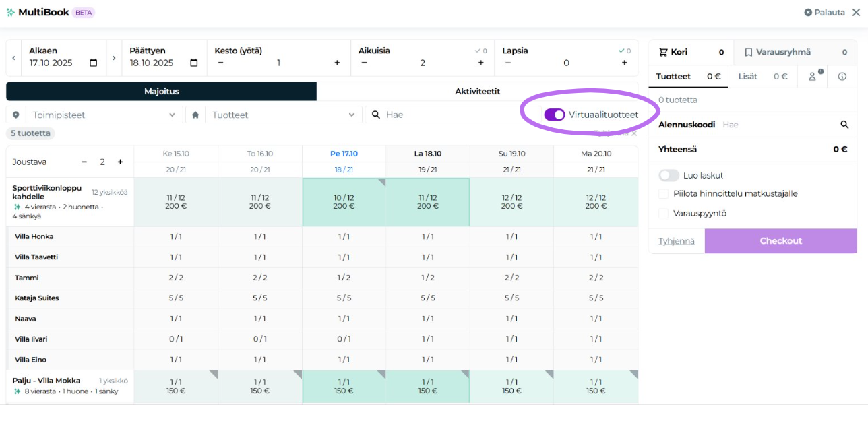Click the calendar icon in Päättyen date field
Viewport: 868px width, 421px height.
pos(194,63)
